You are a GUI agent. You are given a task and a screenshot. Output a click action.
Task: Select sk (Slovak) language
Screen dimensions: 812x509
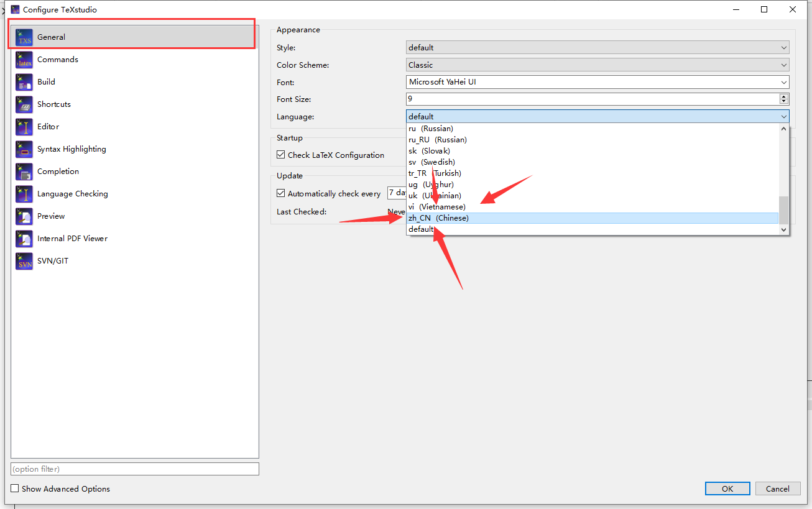593,151
